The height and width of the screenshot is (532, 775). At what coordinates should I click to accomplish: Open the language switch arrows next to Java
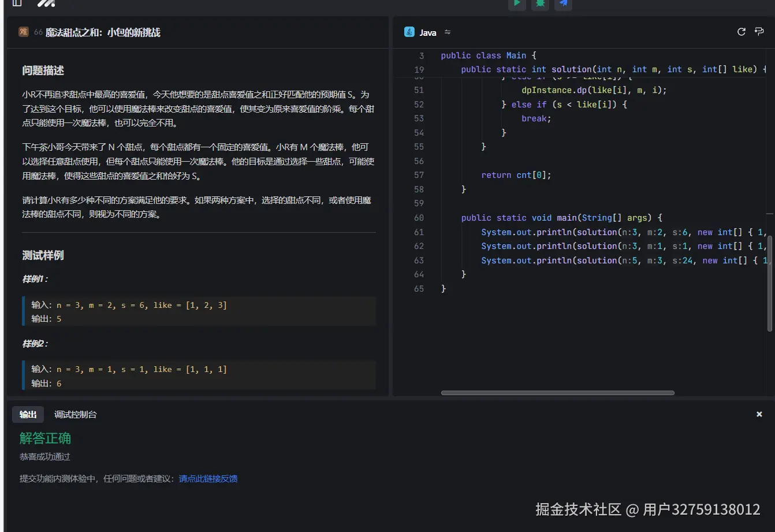[448, 32]
